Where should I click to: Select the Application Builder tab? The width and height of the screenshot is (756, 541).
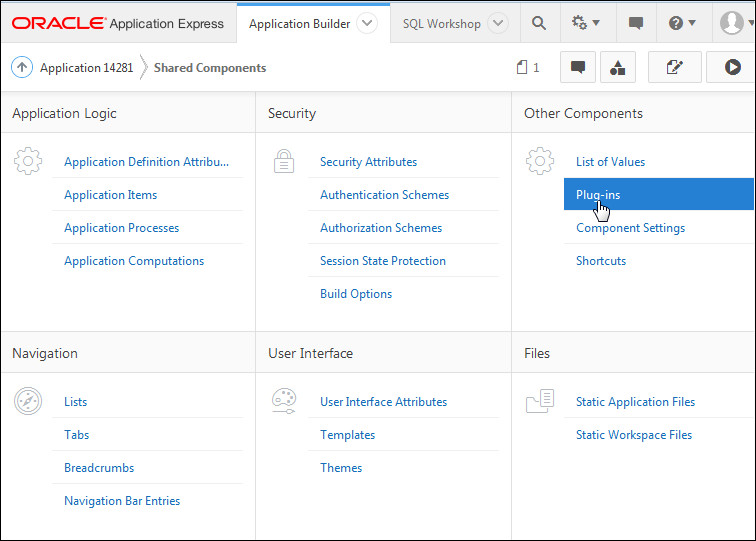[300, 23]
